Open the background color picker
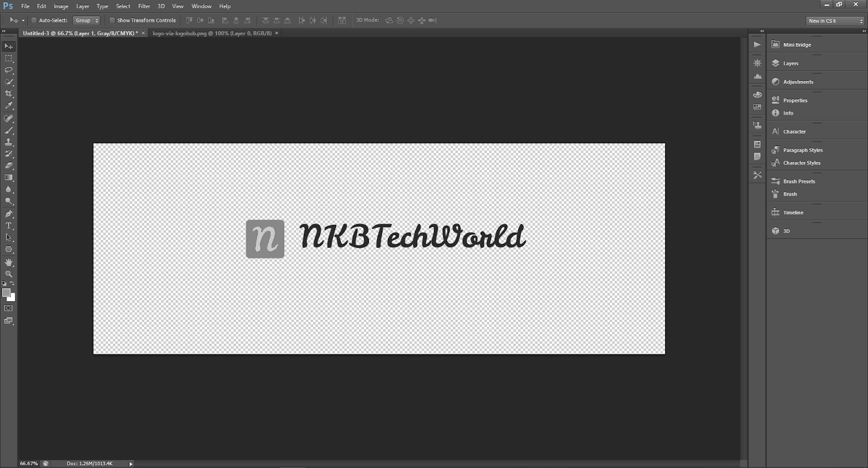This screenshot has width=868, height=468. [x=12, y=299]
